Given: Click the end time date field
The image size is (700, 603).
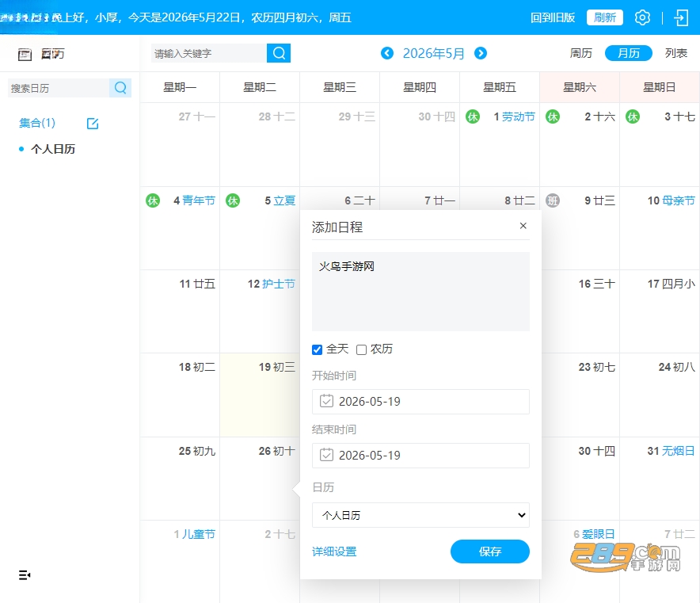Looking at the screenshot, I should click(x=420, y=456).
